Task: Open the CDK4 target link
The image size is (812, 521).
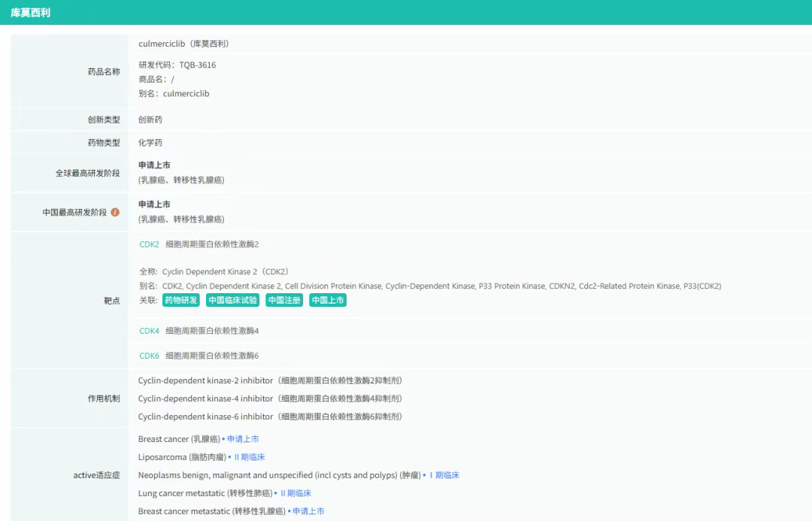Action: click(x=149, y=331)
